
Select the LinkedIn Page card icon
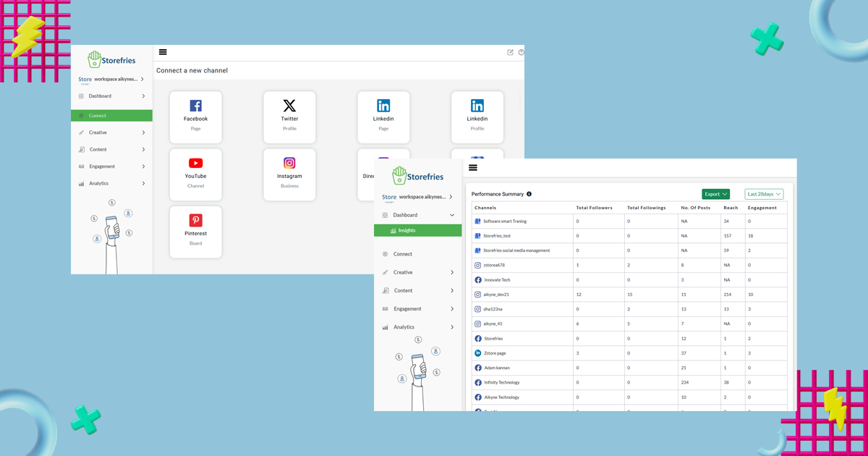click(x=383, y=106)
